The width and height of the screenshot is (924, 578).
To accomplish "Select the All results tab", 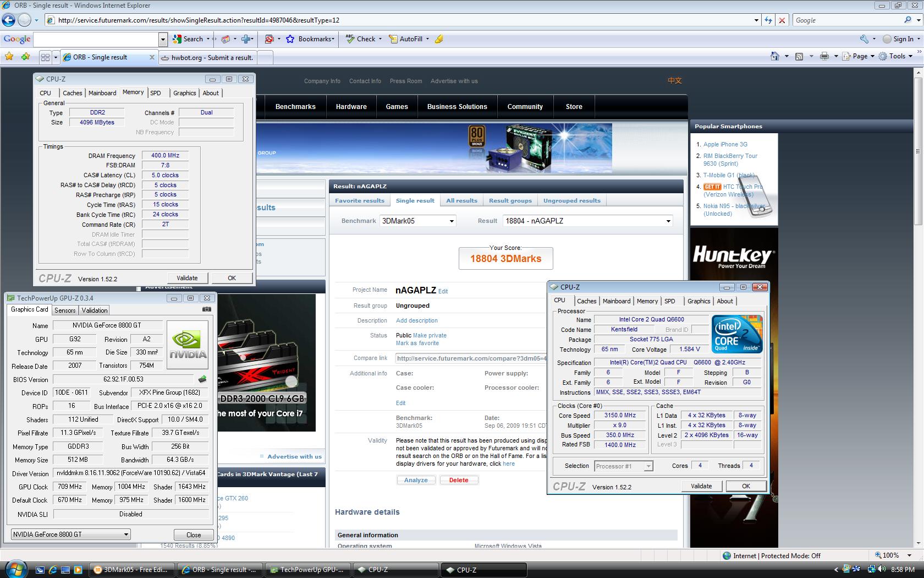I will (x=461, y=200).
